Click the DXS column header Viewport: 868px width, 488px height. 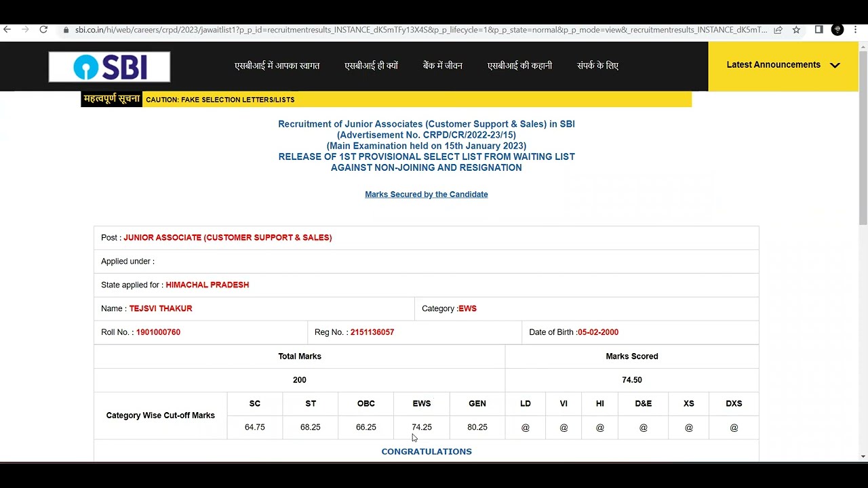[734, 404]
